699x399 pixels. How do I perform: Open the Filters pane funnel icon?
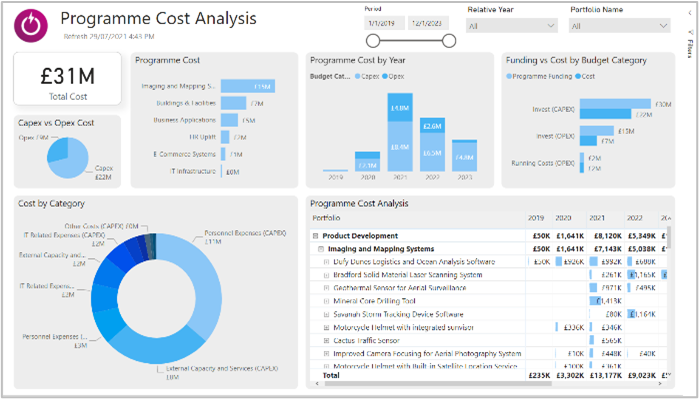690,32
